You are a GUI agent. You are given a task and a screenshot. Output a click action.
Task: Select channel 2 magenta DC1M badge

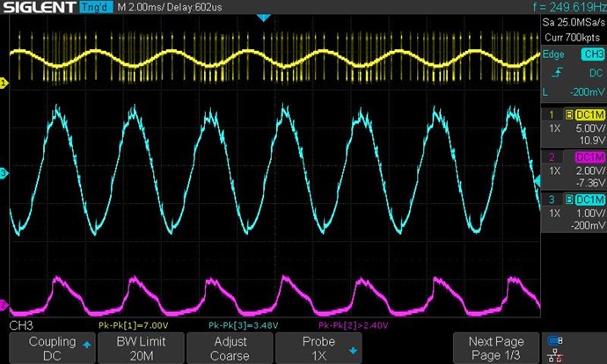pos(590,157)
